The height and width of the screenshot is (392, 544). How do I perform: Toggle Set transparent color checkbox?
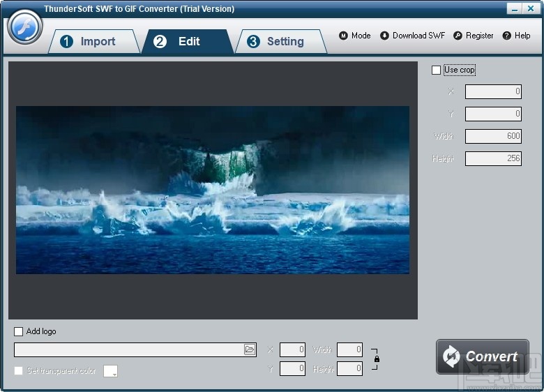[18, 371]
